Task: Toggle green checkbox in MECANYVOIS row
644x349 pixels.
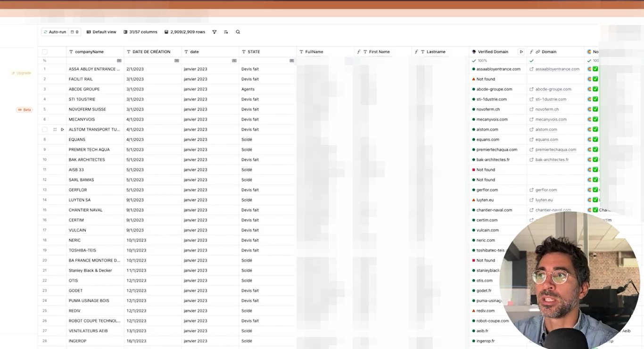Action: point(595,120)
